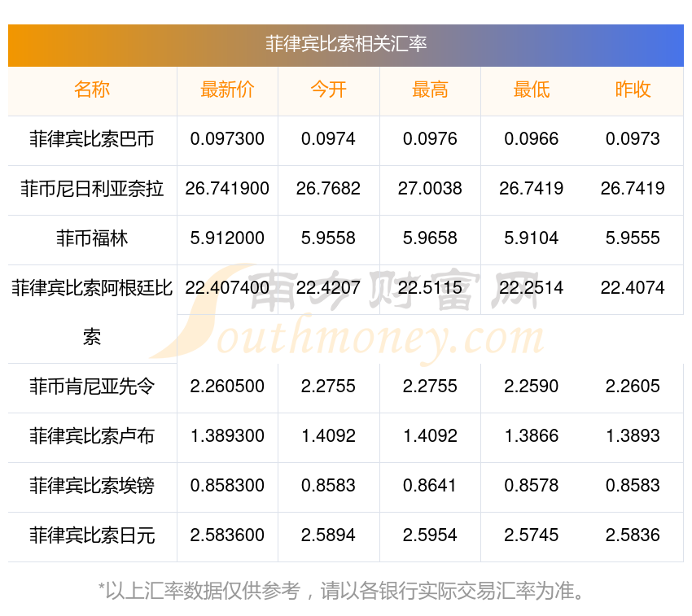Click the value 0.097300
Viewport: 692px width, 616px height.
pyautogui.click(x=227, y=139)
